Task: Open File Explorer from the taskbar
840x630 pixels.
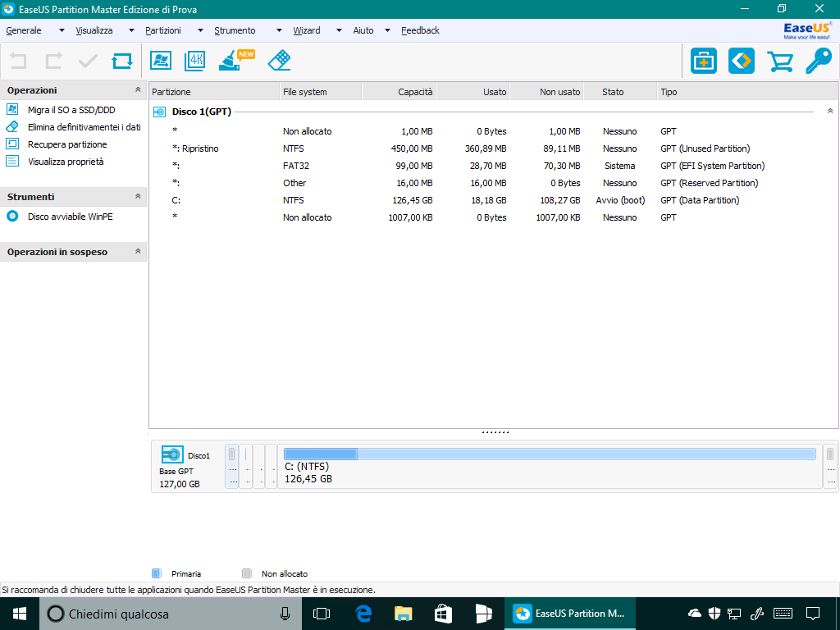Action: (404, 614)
